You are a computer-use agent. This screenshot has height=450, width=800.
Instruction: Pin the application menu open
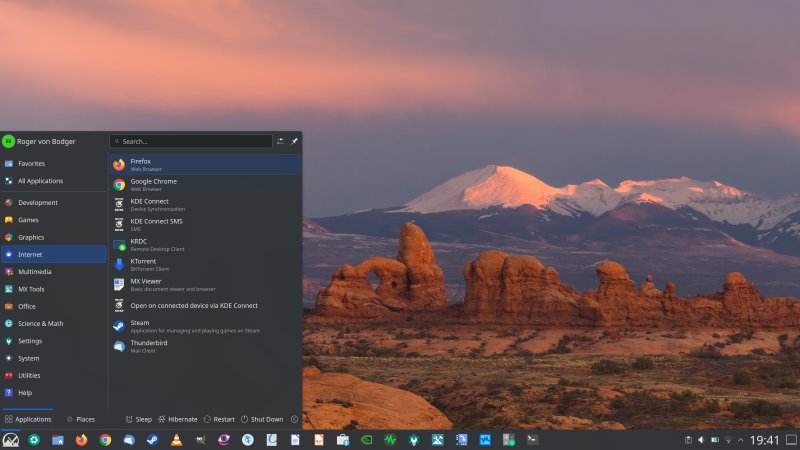294,142
